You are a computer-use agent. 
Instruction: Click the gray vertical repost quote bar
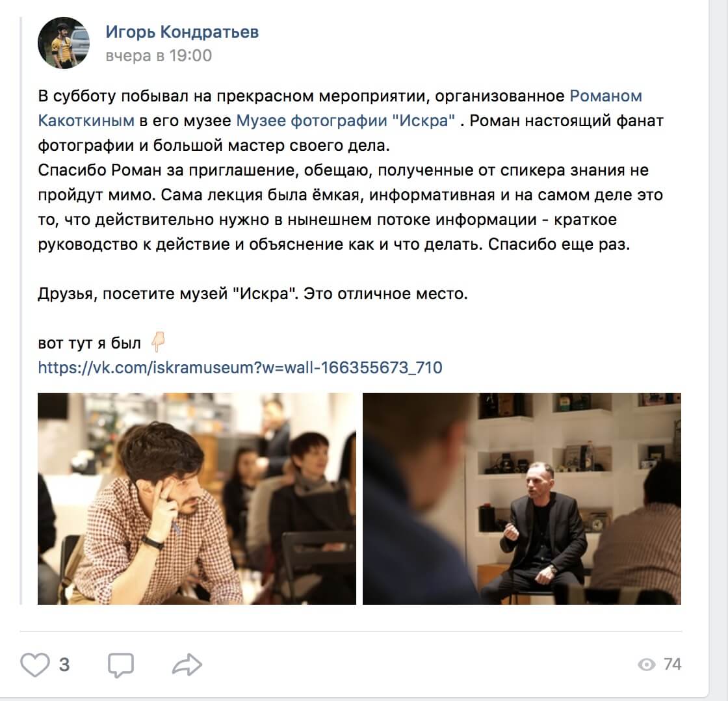[x=21, y=310]
